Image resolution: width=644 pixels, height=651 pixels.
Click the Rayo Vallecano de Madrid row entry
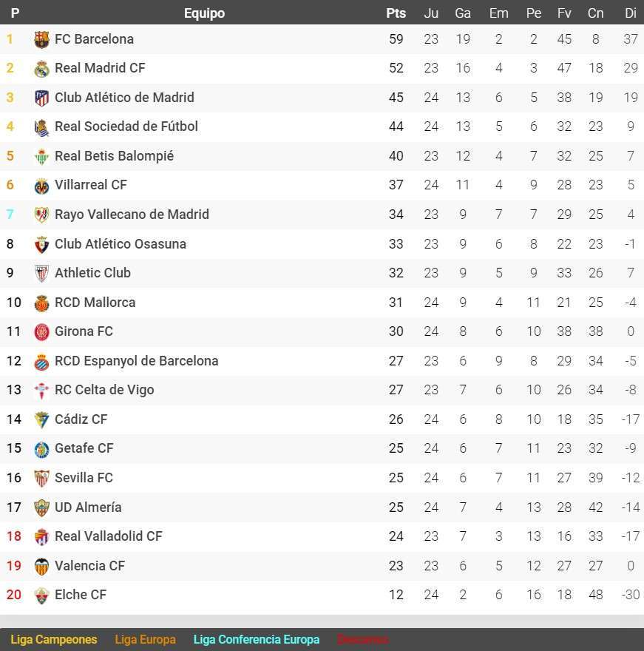132,215
